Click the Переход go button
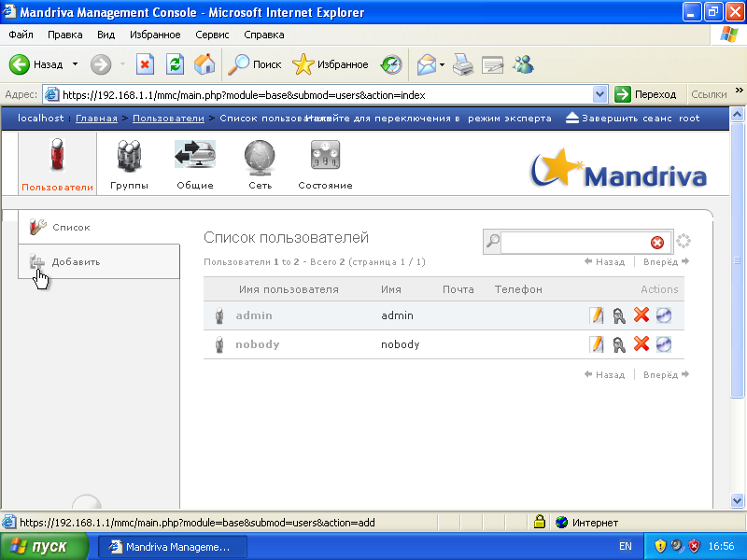 coord(645,95)
